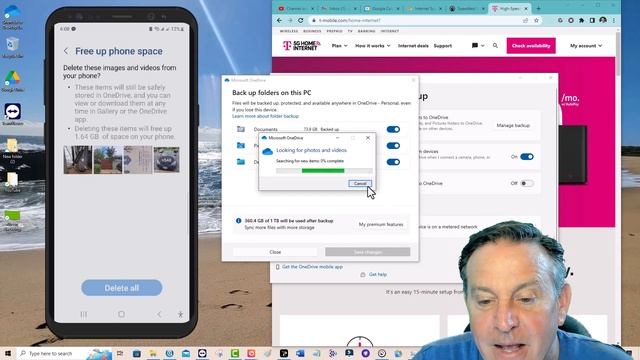Click the green photo search progress bar
This screenshot has height=360, width=640.
324,171
